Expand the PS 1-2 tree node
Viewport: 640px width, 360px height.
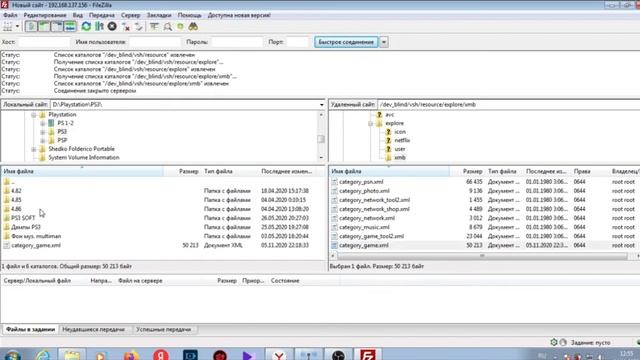click(x=42, y=123)
